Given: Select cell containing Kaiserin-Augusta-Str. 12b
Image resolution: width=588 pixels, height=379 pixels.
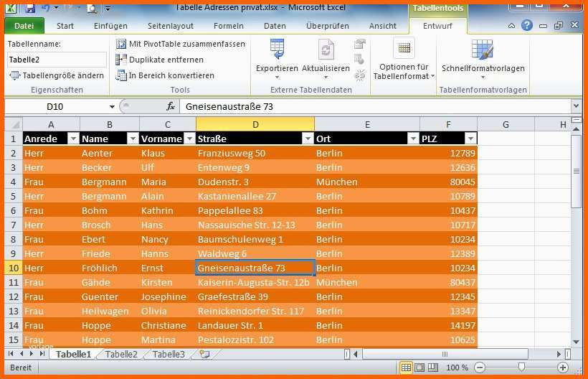Looking at the screenshot, I should [x=255, y=283].
